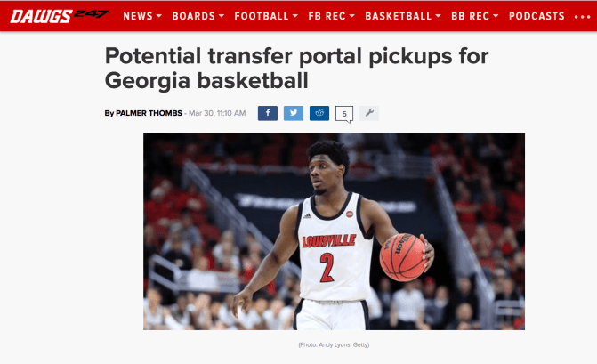
Task: Click the article headline about transfer portal
Action: pyautogui.click(x=296, y=68)
